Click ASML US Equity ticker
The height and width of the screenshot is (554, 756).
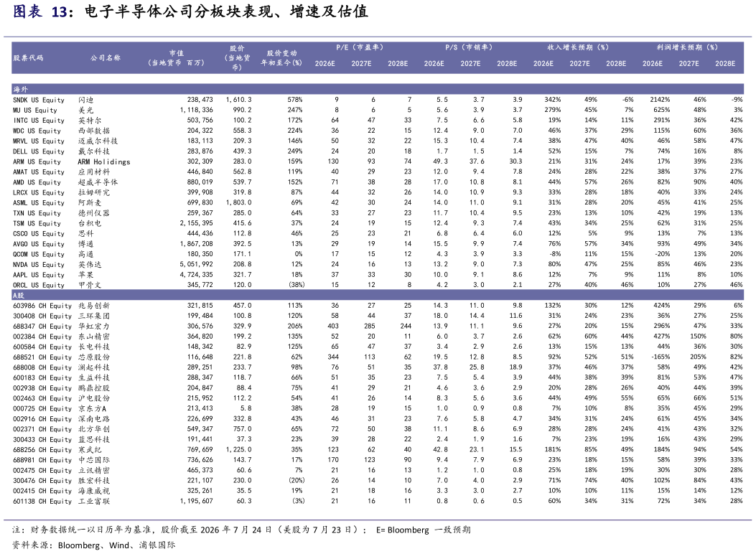click(39, 203)
